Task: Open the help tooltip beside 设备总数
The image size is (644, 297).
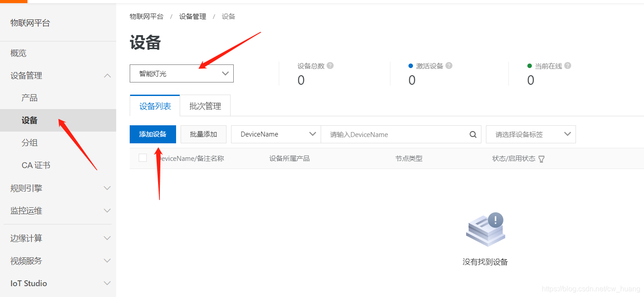Action: pos(330,66)
